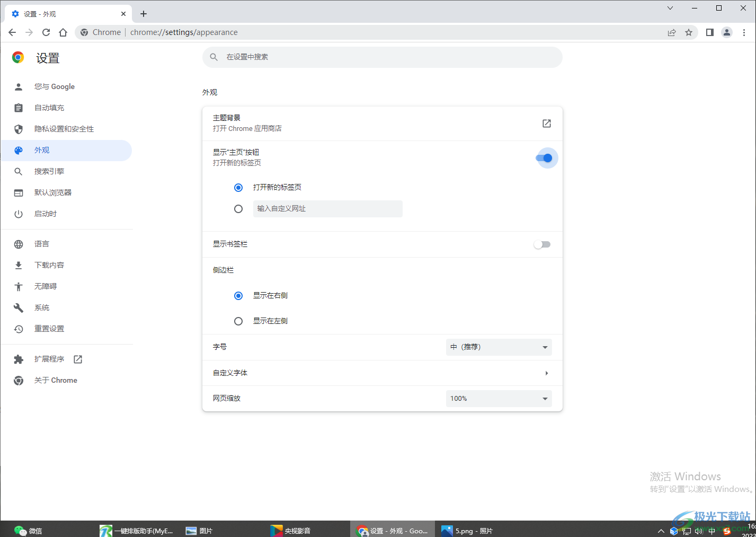Screen dimensions: 756x537
Task: Open 语言 settings section
Action: (66, 244)
